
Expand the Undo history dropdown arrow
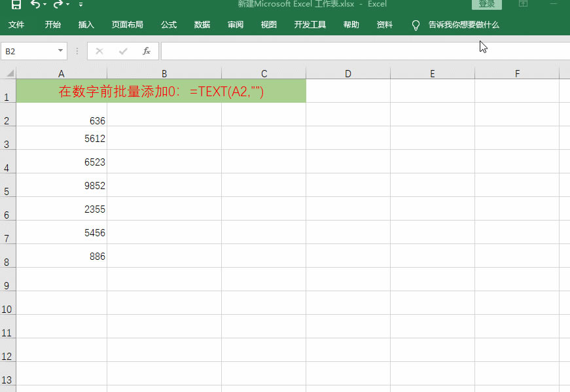point(45,5)
